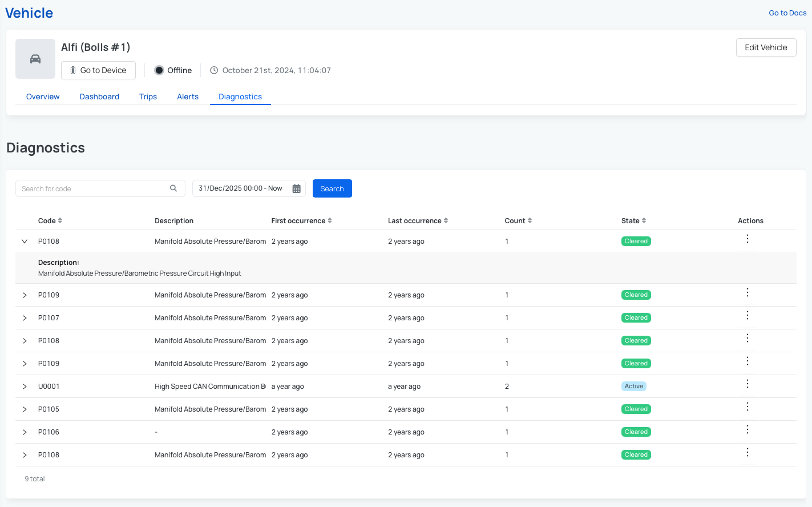The width and height of the screenshot is (812, 507).
Task: Click the vehicle car avatar icon
Action: [35, 59]
